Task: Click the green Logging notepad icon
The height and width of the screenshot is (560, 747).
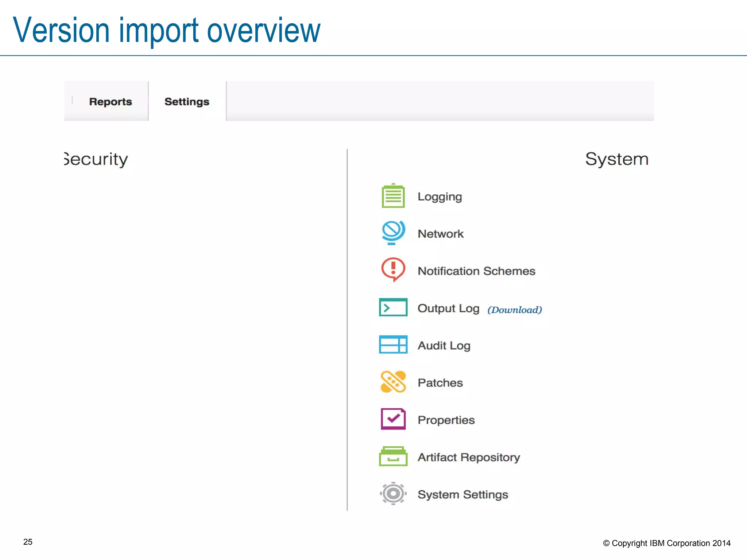Action: [x=393, y=196]
